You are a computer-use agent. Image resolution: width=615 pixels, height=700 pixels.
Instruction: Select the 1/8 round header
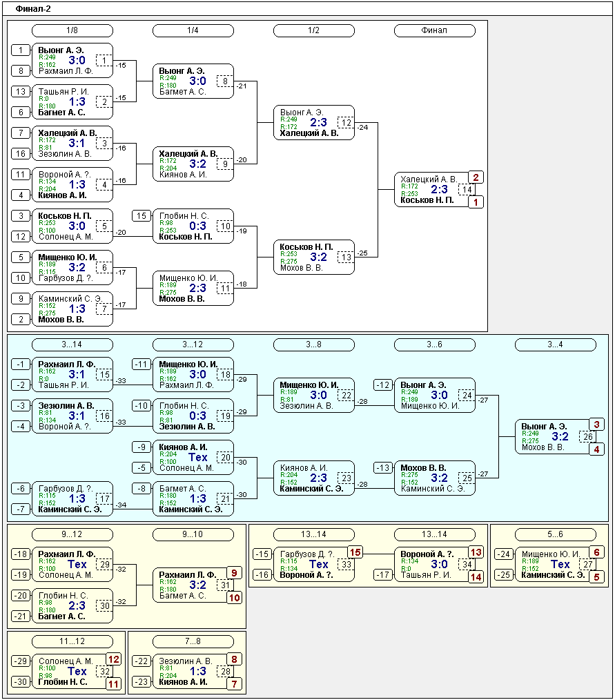[x=72, y=30]
